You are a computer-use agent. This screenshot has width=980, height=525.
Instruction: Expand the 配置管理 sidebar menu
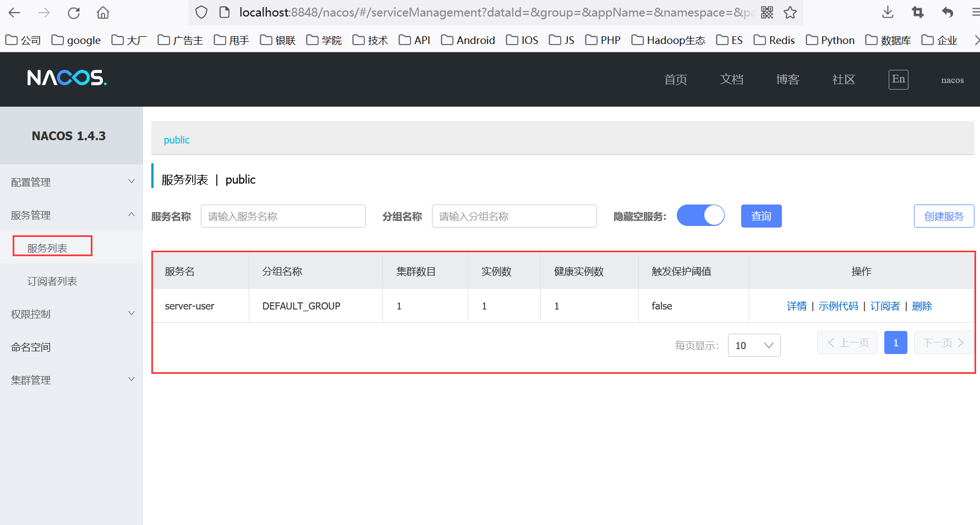(x=71, y=182)
